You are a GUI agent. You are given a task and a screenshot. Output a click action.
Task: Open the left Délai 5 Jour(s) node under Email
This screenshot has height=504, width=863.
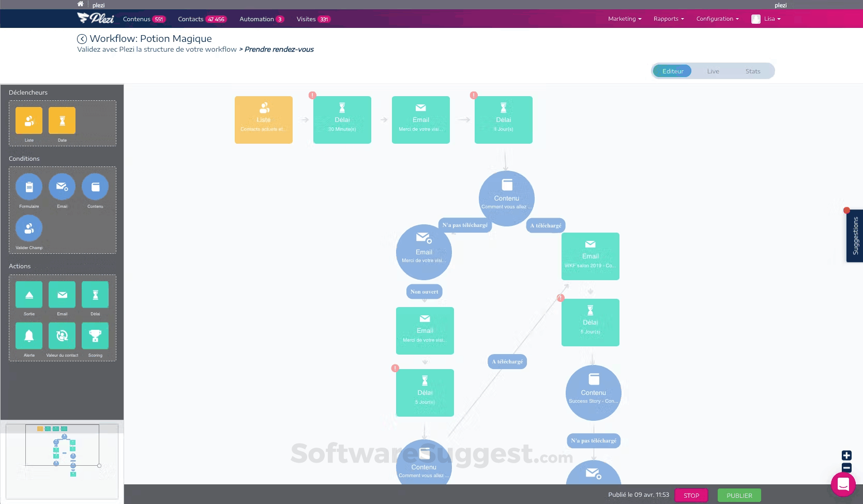tap(425, 393)
